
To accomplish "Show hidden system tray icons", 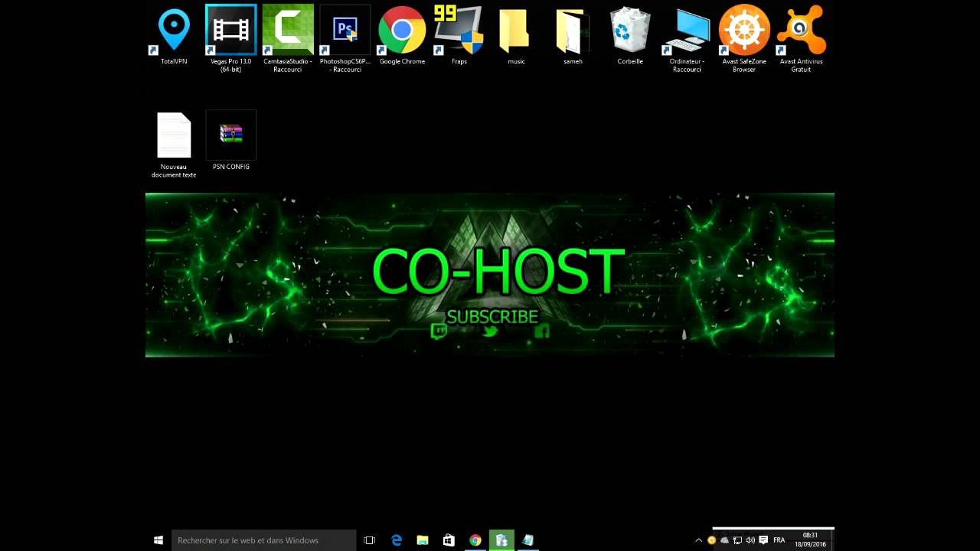I will (698, 540).
